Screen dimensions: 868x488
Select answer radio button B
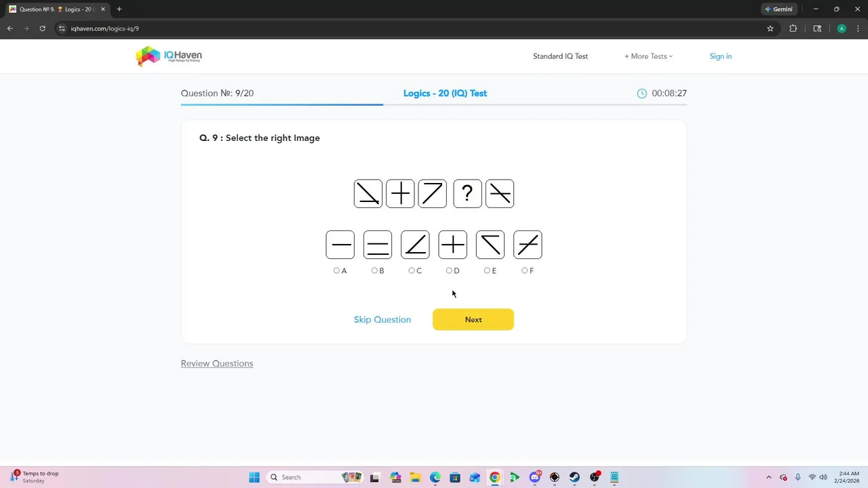(x=374, y=270)
